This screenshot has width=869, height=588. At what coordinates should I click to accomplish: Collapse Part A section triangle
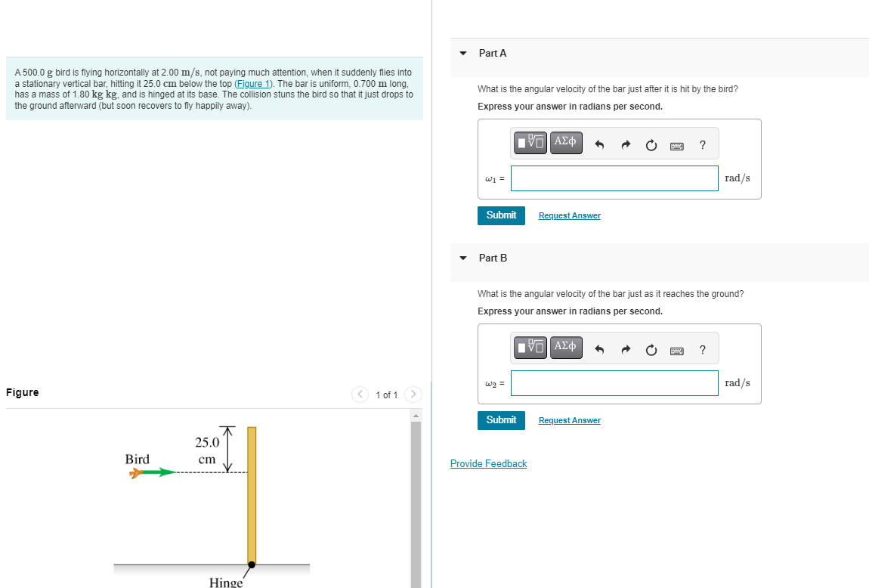tap(463, 53)
